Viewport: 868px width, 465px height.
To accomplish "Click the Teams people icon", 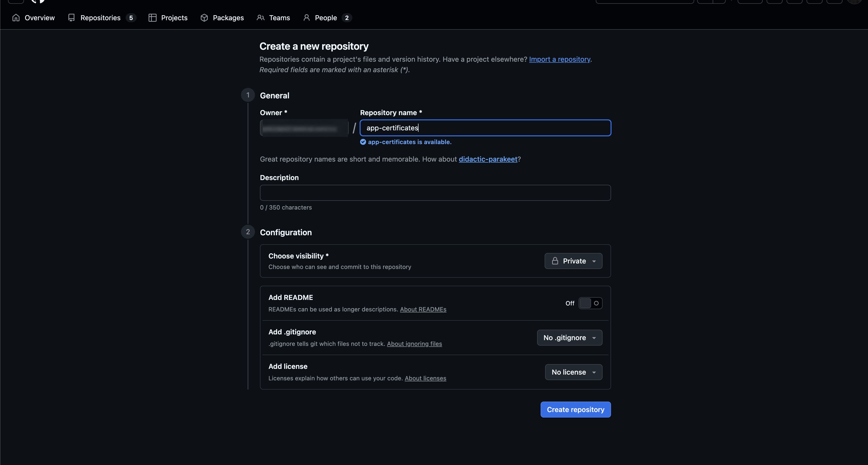I will (x=260, y=17).
